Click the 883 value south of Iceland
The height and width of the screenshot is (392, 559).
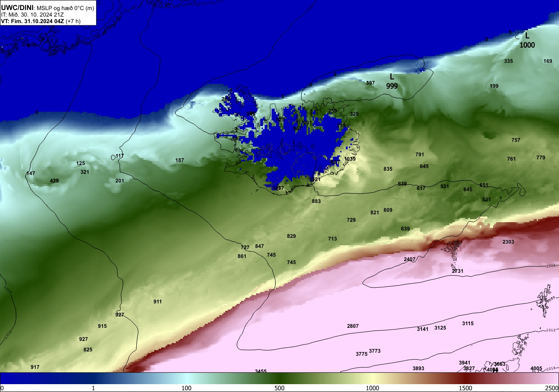(316, 201)
